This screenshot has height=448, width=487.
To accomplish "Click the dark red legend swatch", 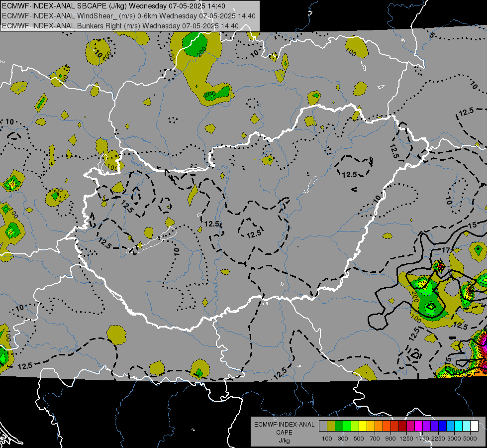I will (403, 426).
